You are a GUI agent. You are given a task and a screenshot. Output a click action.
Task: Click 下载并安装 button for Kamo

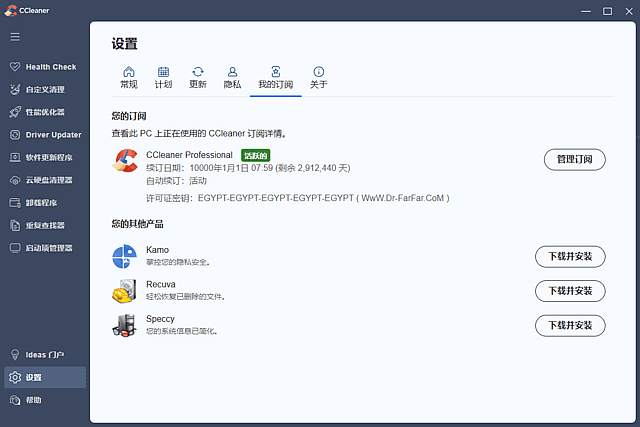click(570, 257)
